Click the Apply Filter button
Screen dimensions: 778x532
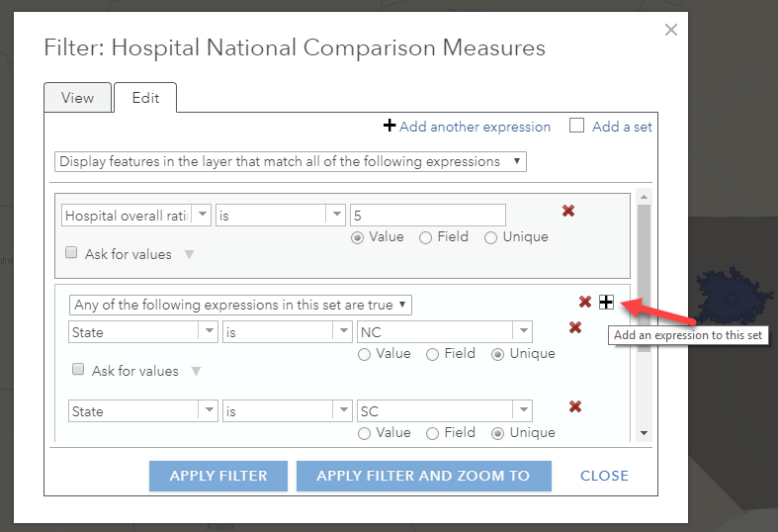tap(218, 476)
